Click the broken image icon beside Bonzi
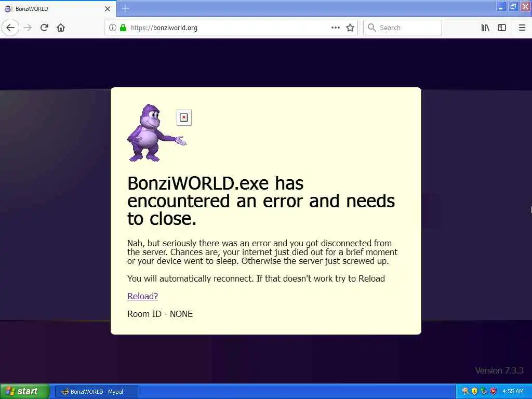This screenshot has width=532, height=399. pyautogui.click(x=184, y=117)
